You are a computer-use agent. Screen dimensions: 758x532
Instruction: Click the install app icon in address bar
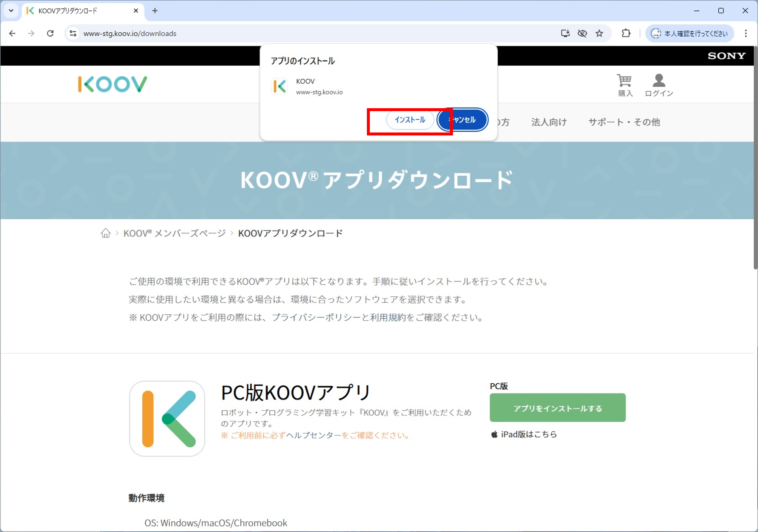pyautogui.click(x=565, y=34)
